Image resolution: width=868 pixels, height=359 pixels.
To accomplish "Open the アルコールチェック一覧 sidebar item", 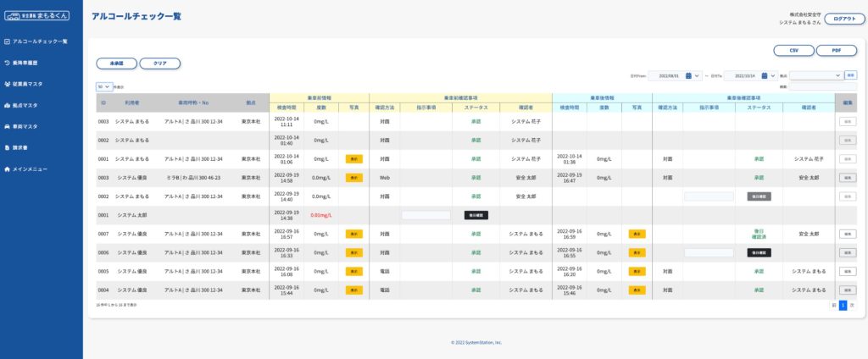I will point(39,41).
